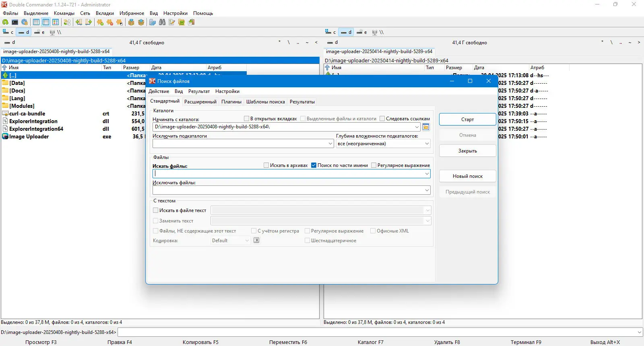Switch to 'Расширенный' tab

pos(200,102)
